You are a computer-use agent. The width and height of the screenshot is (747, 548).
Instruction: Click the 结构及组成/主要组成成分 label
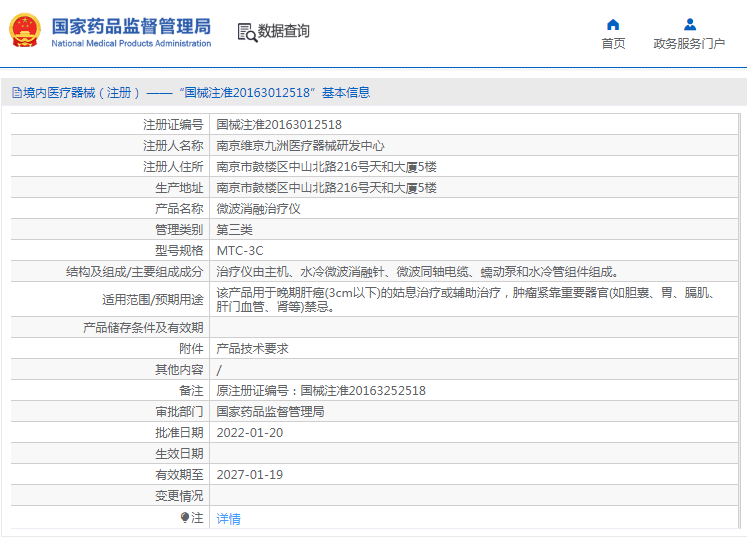[x=135, y=272]
